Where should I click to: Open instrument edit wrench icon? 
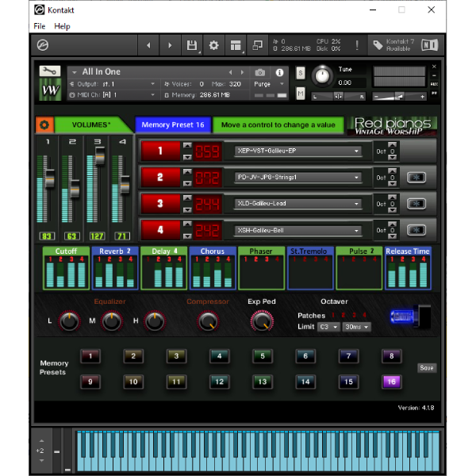click(x=50, y=71)
